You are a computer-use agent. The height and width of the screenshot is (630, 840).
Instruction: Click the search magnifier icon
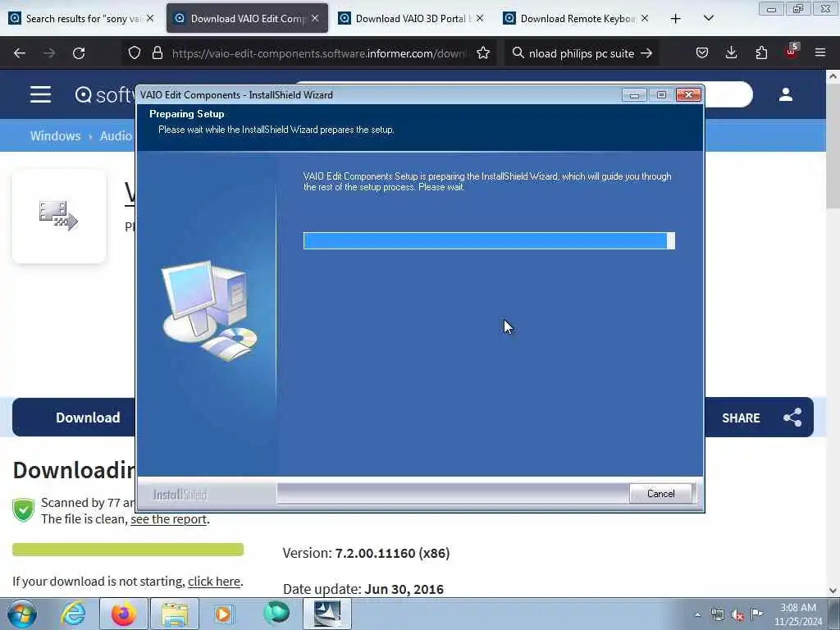tap(518, 53)
